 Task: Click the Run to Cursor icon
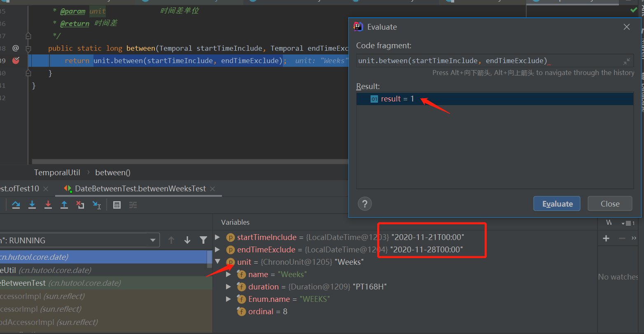96,205
